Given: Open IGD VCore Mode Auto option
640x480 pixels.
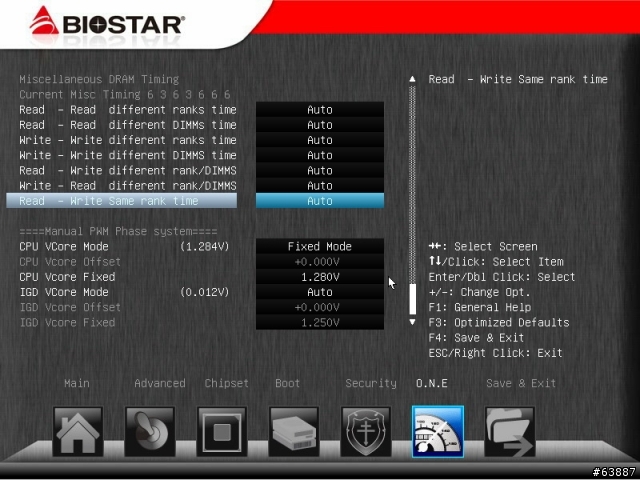Looking at the screenshot, I should [320, 292].
